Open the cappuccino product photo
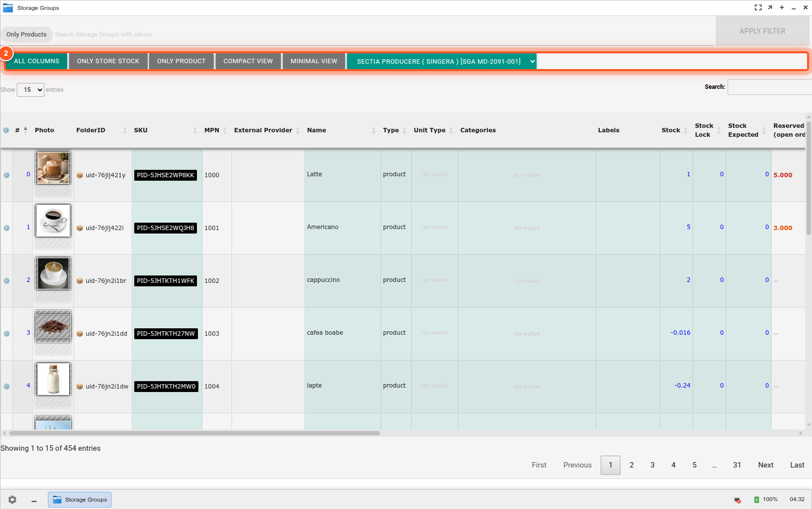The image size is (812, 509). click(53, 274)
